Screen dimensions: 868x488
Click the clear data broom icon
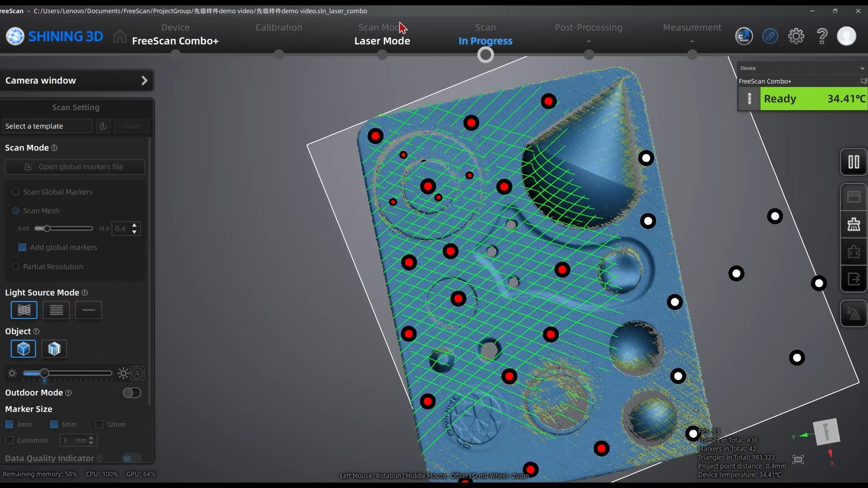[x=854, y=224]
